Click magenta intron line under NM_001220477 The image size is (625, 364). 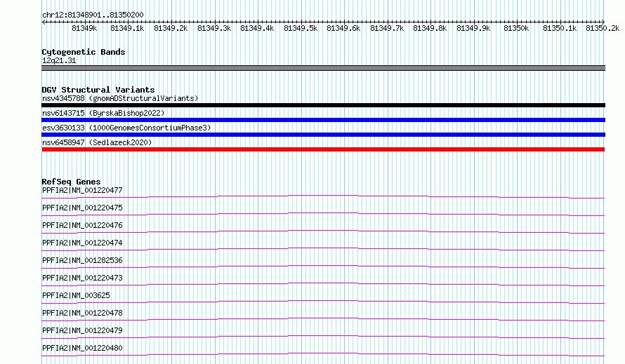point(323,196)
